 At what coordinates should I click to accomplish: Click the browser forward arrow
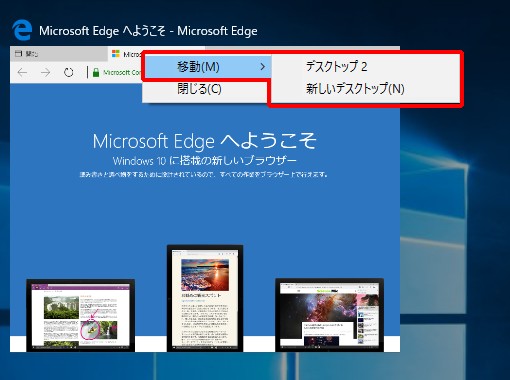point(46,72)
